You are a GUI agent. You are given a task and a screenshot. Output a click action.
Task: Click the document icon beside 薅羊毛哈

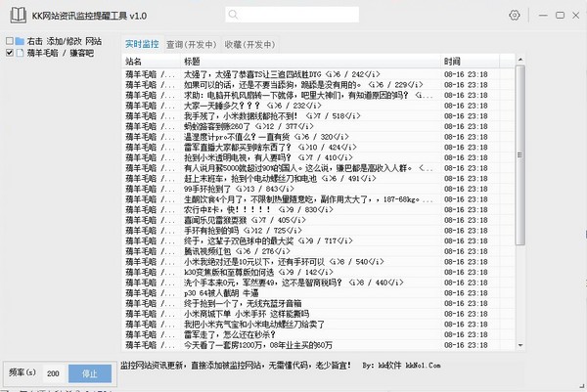point(20,53)
